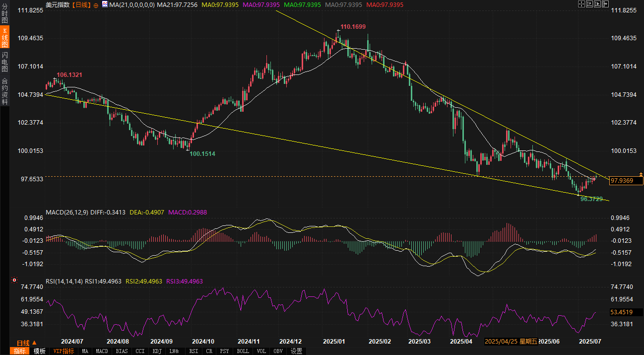Screen dimensions: 644x355
Task: Apply the MA indicator from bottom bar
Action: (x=85, y=351)
